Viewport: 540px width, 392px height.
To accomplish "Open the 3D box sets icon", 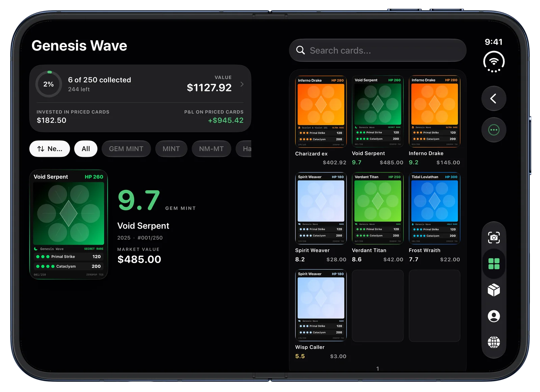I will tap(493, 290).
